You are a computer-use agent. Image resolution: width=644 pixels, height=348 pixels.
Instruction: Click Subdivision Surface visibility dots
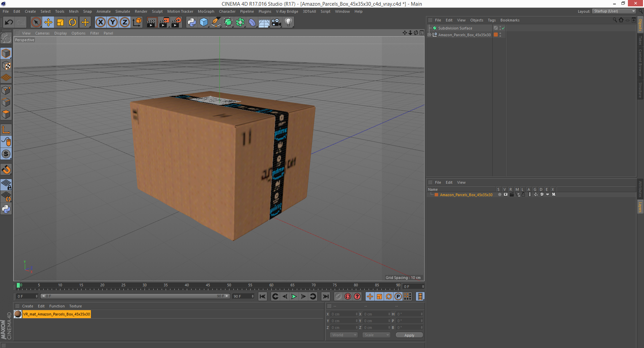[500, 28]
